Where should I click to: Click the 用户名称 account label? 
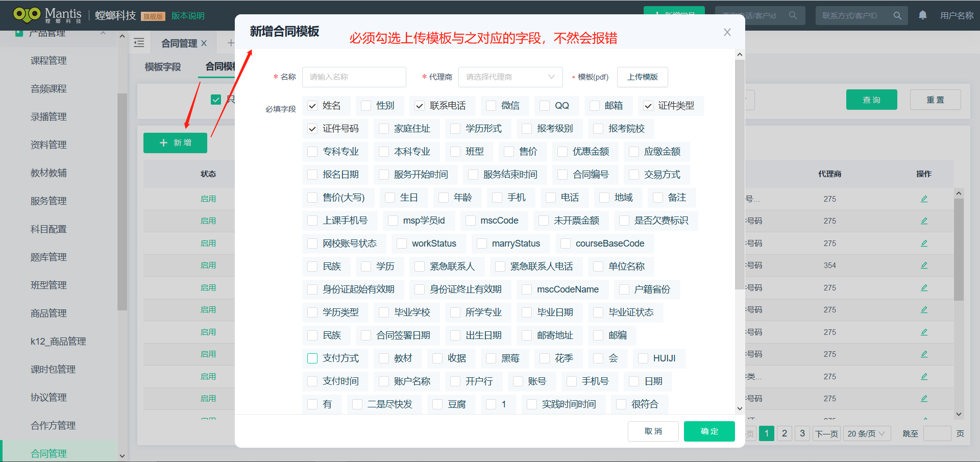coord(957,16)
